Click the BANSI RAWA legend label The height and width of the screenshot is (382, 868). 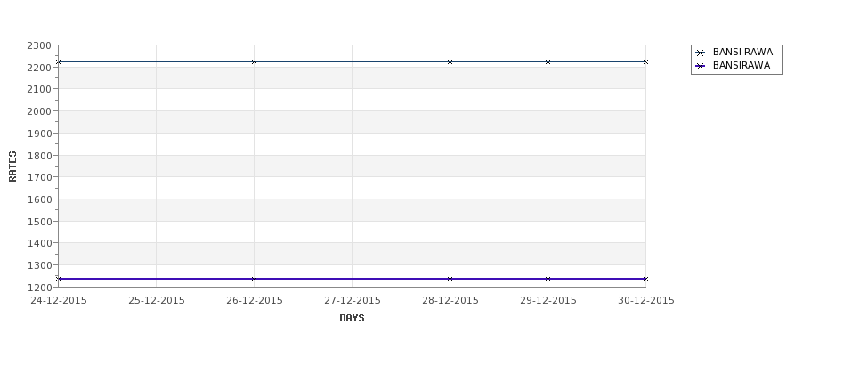point(742,53)
